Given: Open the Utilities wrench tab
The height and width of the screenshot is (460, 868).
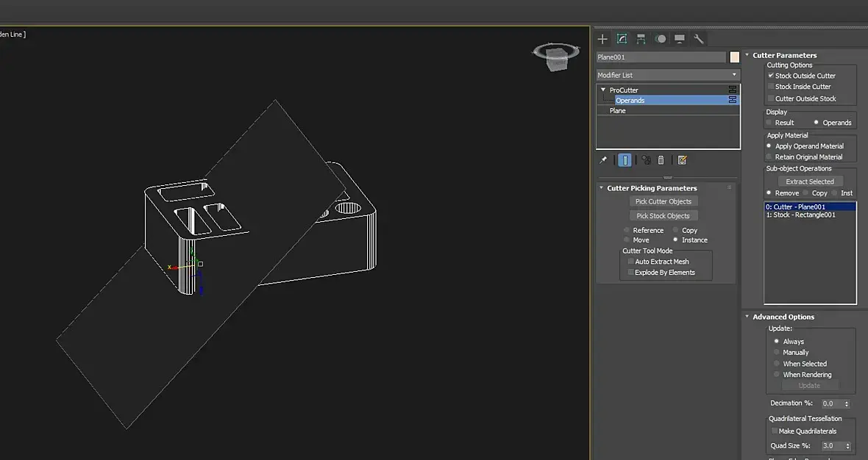Looking at the screenshot, I should pyautogui.click(x=699, y=39).
